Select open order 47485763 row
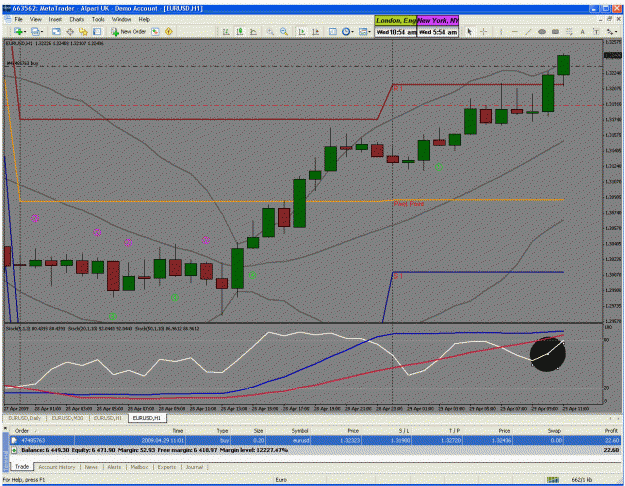This screenshot has height=486, width=625. point(315,441)
